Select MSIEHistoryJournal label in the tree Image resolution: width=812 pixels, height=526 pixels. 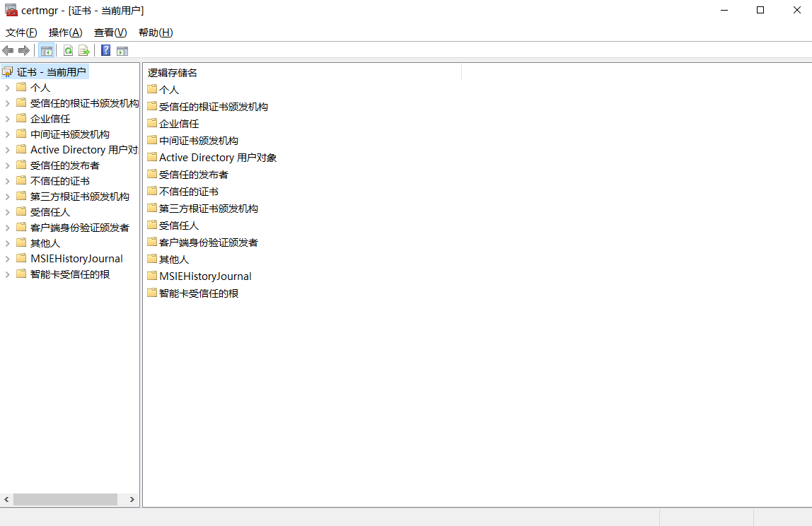(76, 259)
